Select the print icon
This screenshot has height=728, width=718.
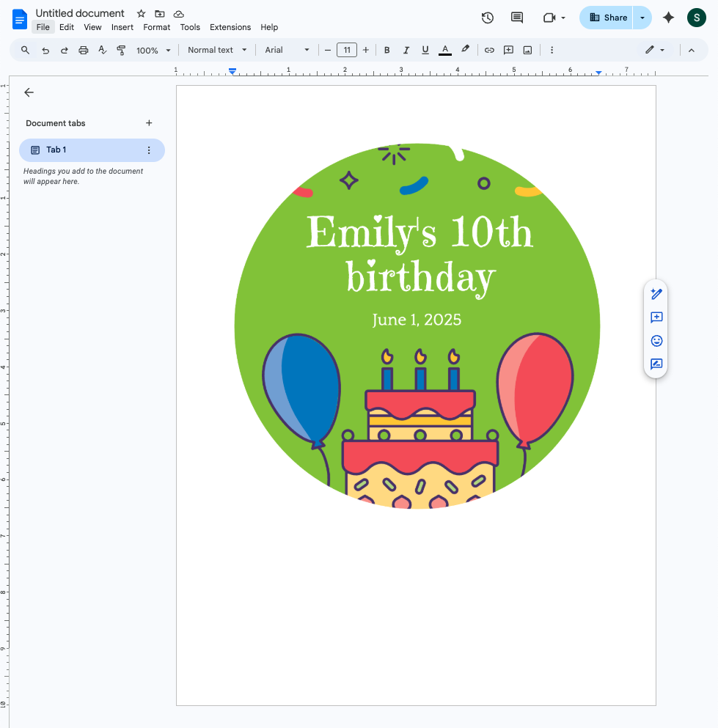pyautogui.click(x=83, y=50)
